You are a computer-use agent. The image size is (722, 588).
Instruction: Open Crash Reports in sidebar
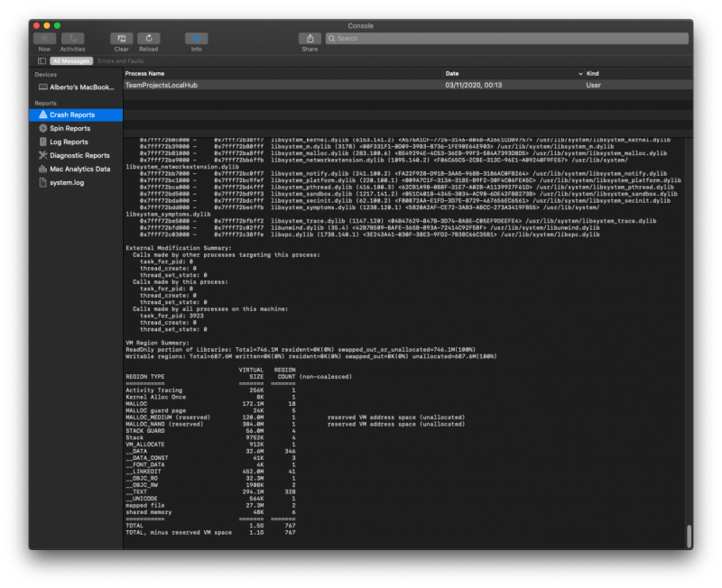click(72, 115)
